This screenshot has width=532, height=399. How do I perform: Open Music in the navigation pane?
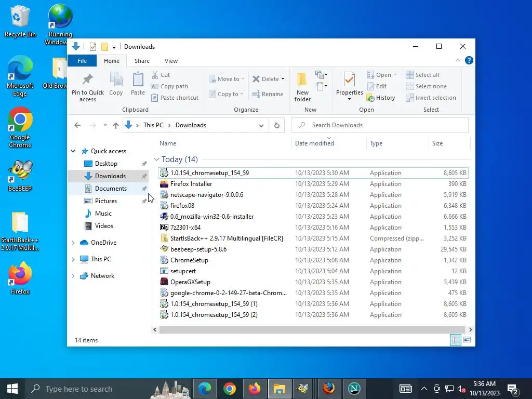click(103, 214)
